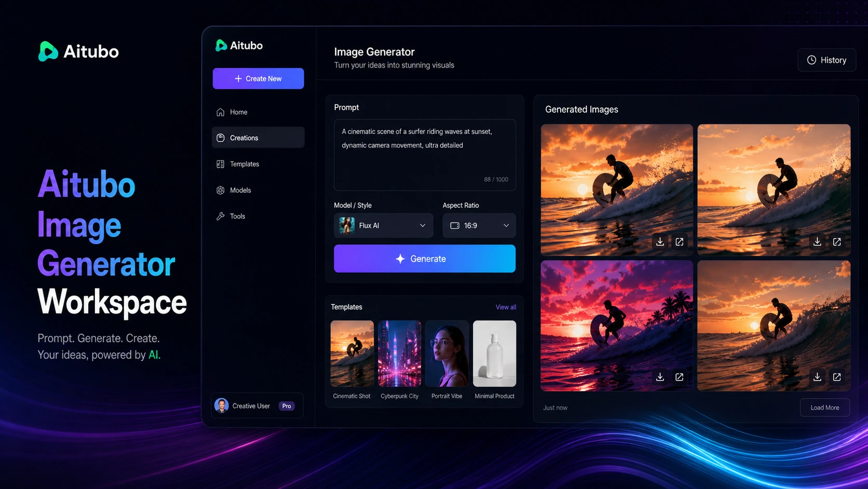
Task: Download the top-right generated image
Action: click(817, 242)
